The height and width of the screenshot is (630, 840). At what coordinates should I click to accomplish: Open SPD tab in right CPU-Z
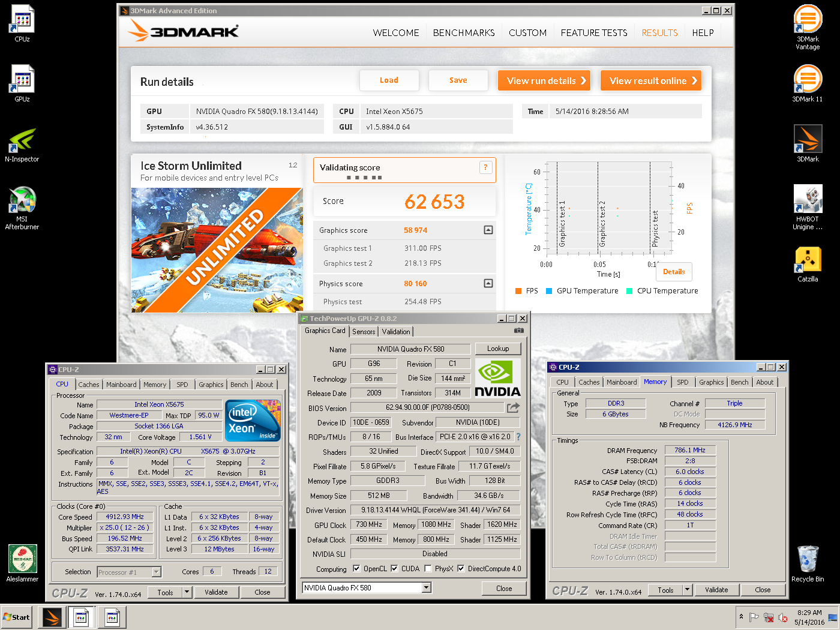[x=683, y=382]
